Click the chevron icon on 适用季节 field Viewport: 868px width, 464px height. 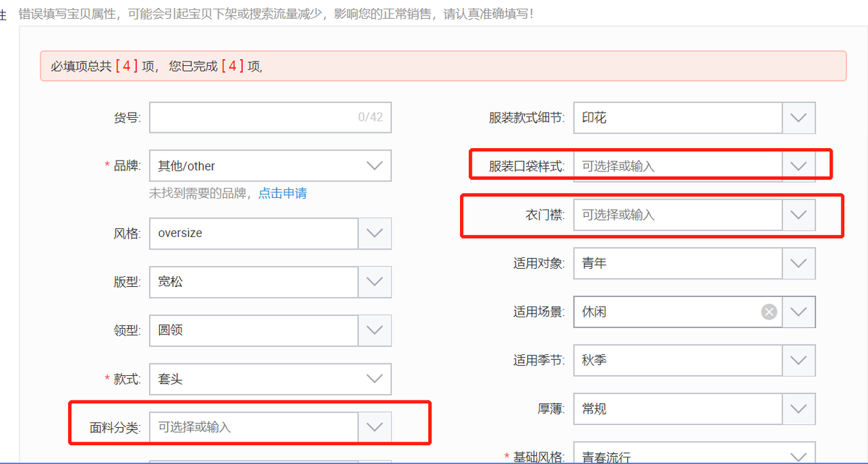(799, 360)
